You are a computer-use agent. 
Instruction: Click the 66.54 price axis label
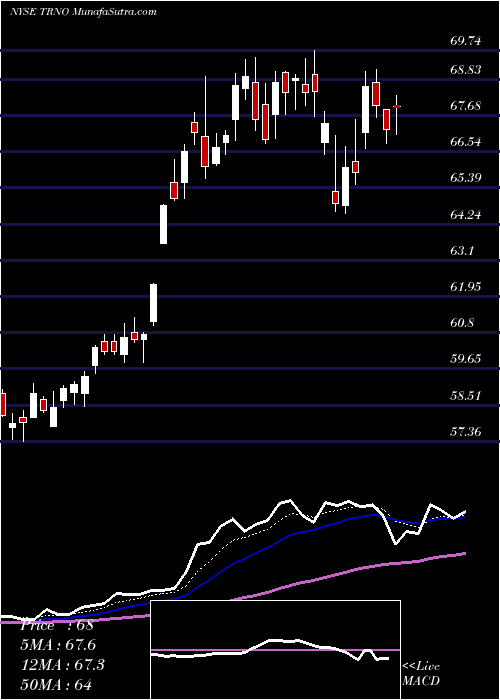(x=466, y=142)
